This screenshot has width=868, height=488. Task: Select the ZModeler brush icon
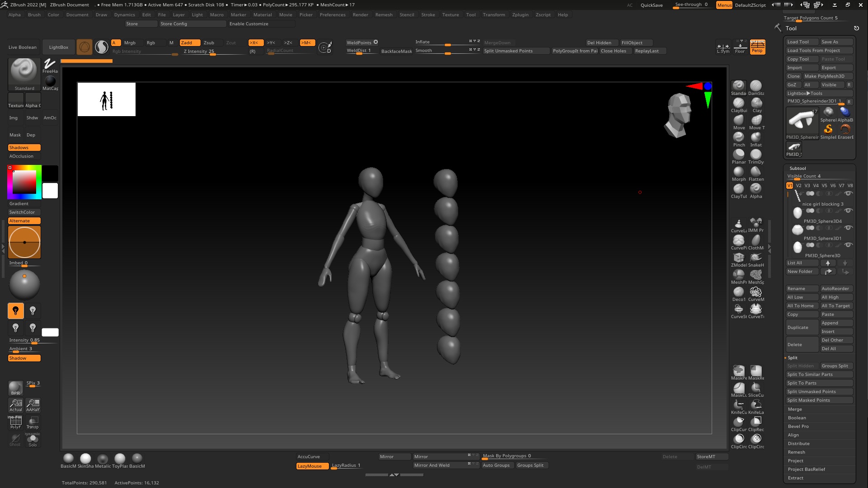[739, 258]
